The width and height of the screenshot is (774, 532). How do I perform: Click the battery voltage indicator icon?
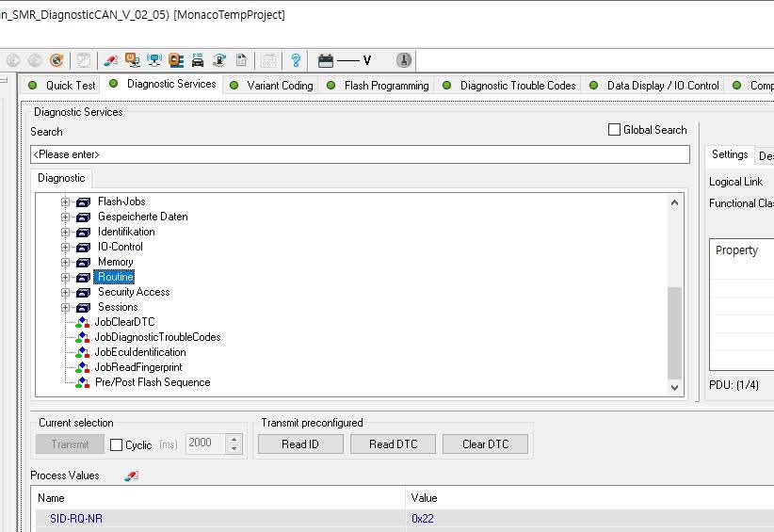[326, 60]
